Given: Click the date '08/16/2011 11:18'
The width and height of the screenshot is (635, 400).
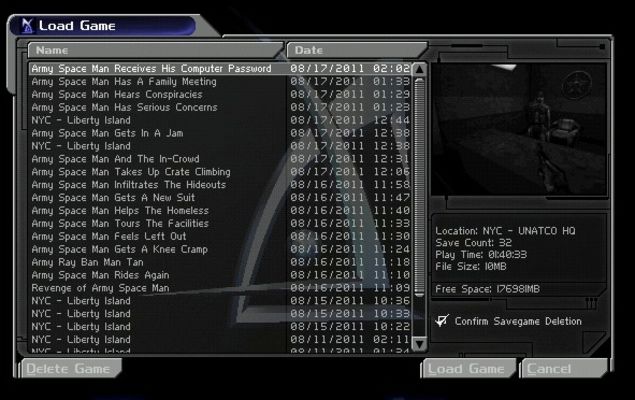Looking at the screenshot, I should click(x=350, y=262).
